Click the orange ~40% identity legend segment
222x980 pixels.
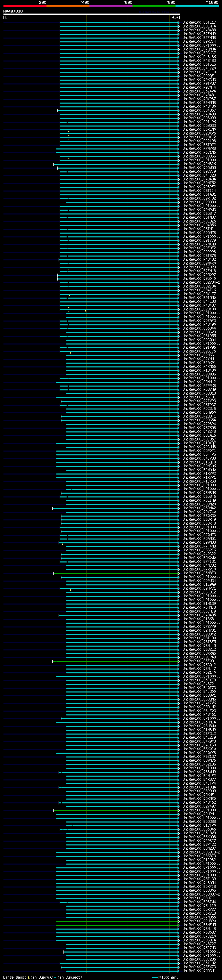pyautogui.click(x=68, y=6)
